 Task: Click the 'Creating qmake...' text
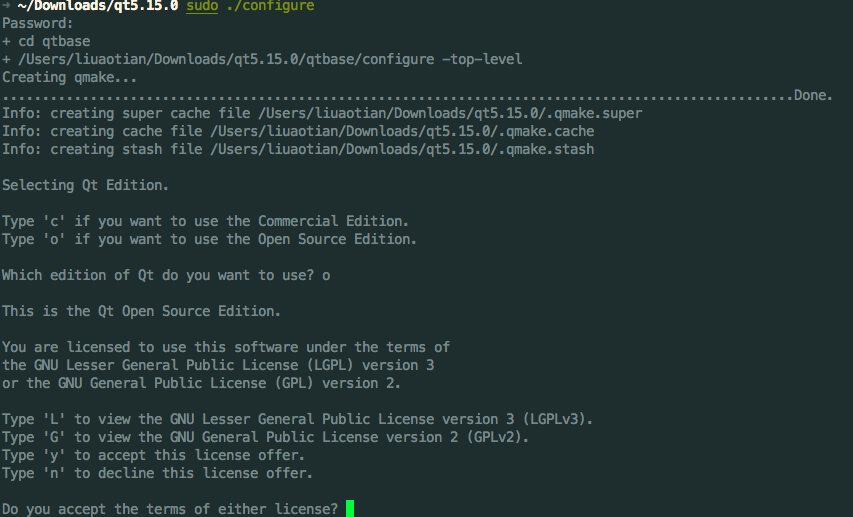click(70, 77)
